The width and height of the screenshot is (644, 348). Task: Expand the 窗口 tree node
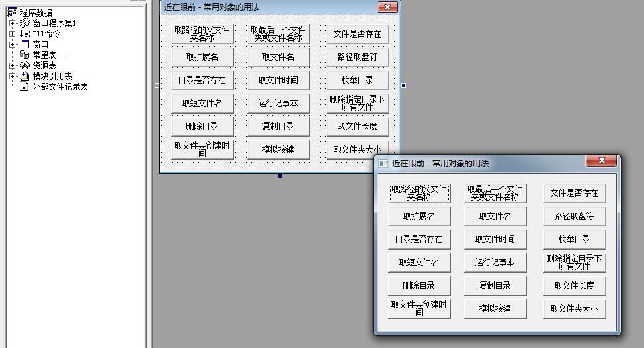13,44
